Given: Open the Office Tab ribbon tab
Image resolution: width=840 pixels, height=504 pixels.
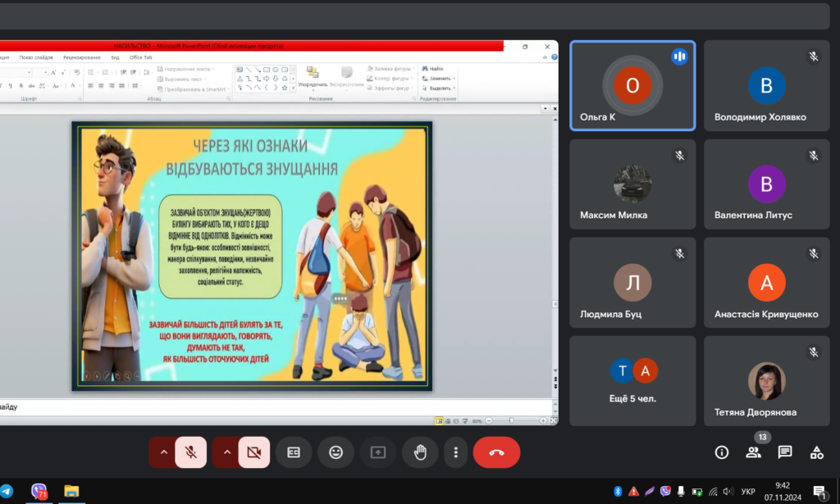Looking at the screenshot, I should pyautogui.click(x=141, y=57).
